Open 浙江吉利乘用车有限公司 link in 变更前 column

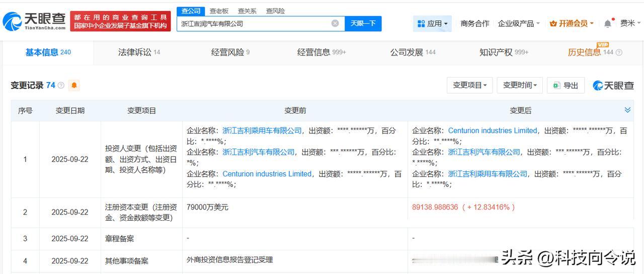click(x=262, y=130)
